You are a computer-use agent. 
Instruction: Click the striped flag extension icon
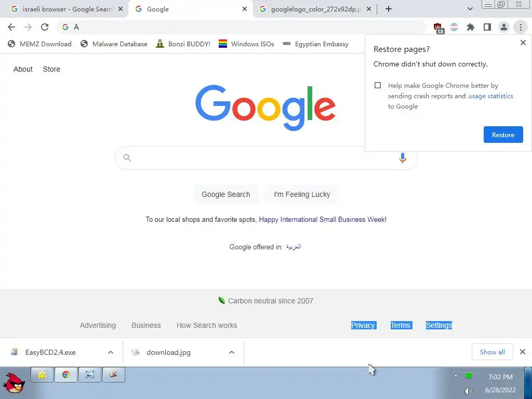454,27
